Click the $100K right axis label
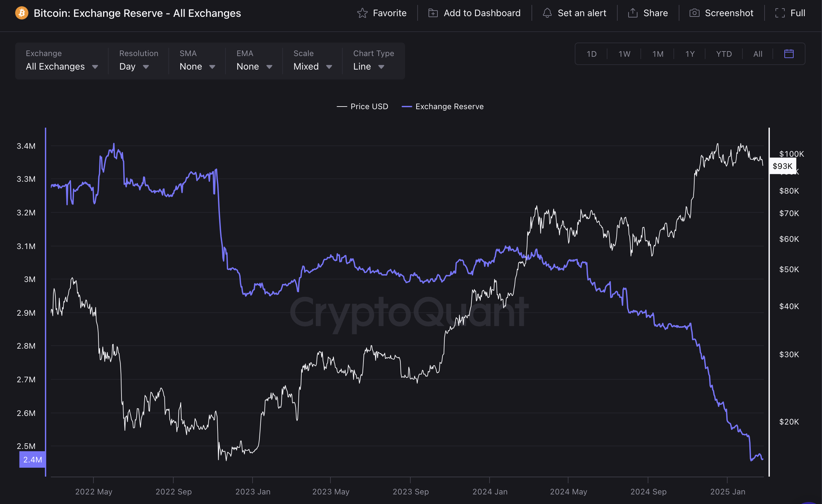 792,154
